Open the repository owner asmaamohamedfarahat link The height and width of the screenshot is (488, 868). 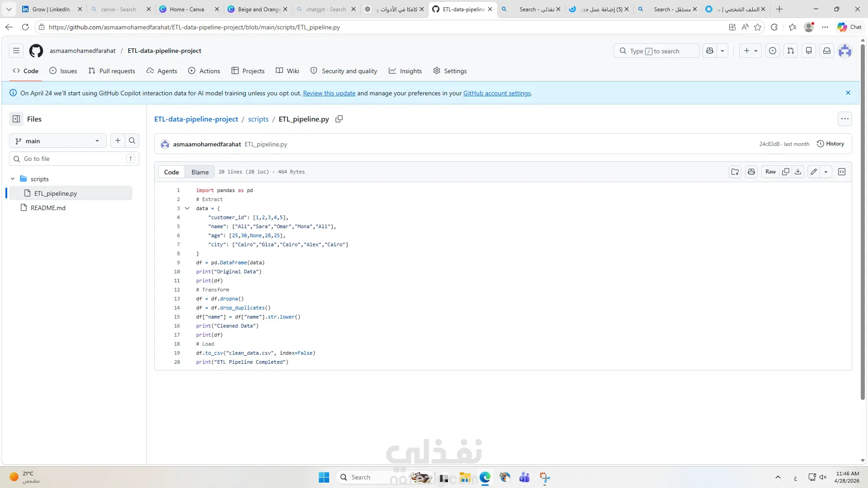click(83, 51)
